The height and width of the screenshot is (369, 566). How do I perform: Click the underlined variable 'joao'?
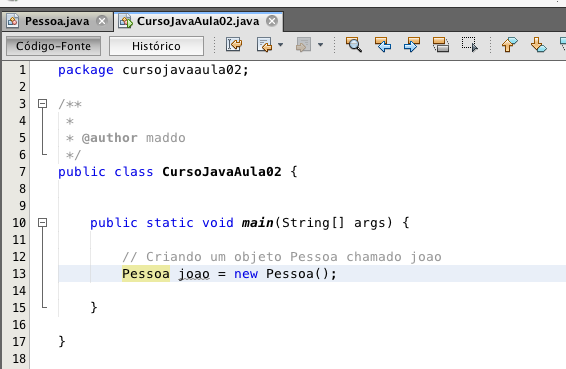click(x=194, y=274)
